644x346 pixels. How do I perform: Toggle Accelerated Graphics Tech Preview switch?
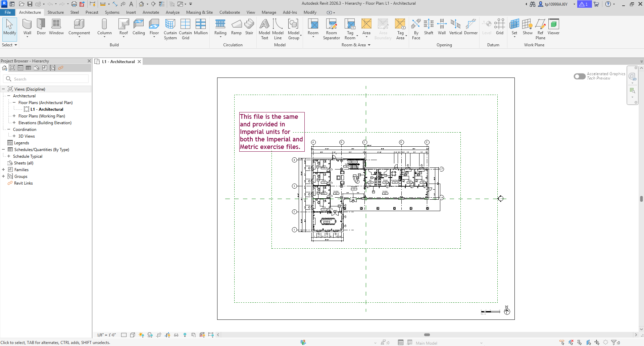580,76
